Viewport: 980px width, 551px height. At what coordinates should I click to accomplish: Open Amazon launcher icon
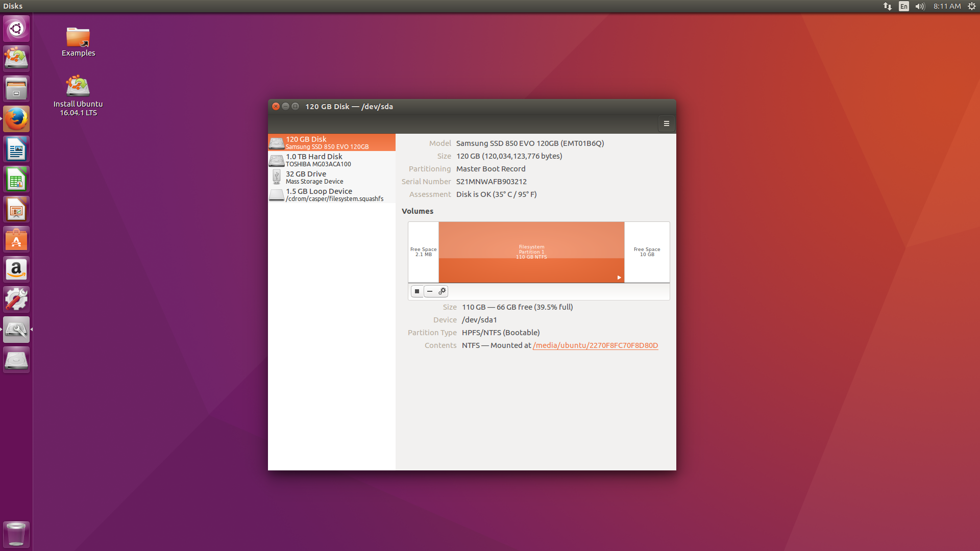pos(16,269)
